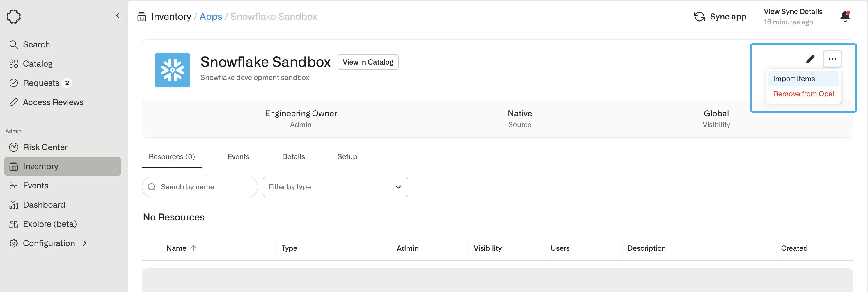Screen dimensions: 868x292
Task: Click the sync arrows icon
Action: tap(700, 17)
